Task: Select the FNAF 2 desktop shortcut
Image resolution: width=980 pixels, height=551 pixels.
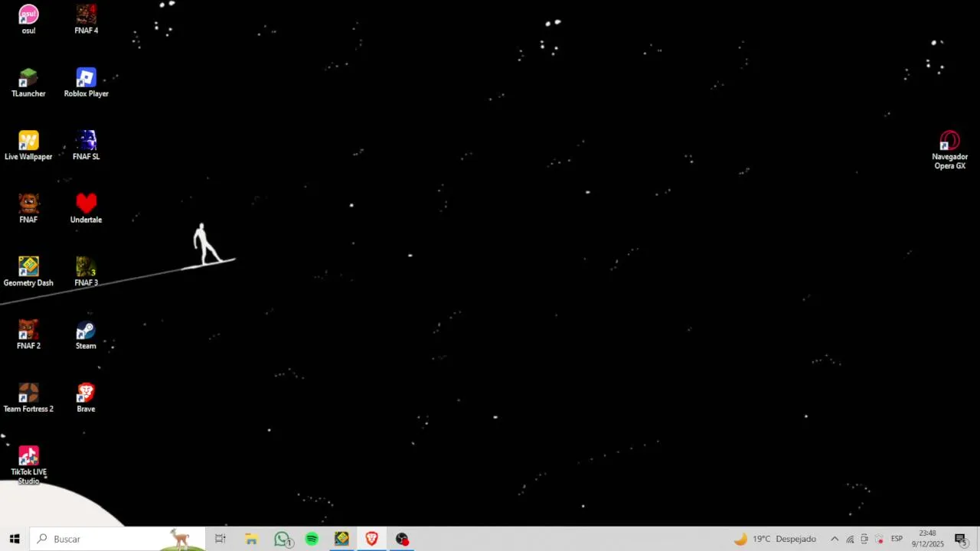Action: [x=28, y=334]
